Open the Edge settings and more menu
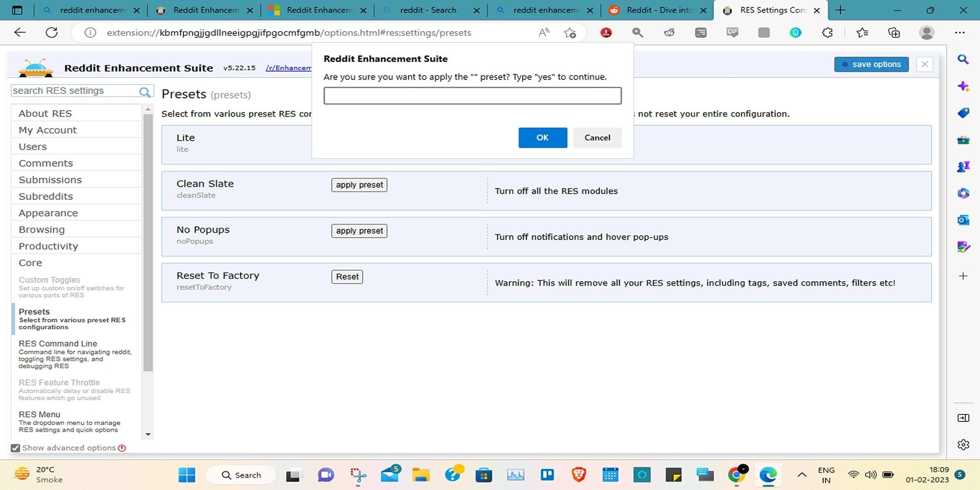The height and width of the screenshot is (490, 980). 959,33
